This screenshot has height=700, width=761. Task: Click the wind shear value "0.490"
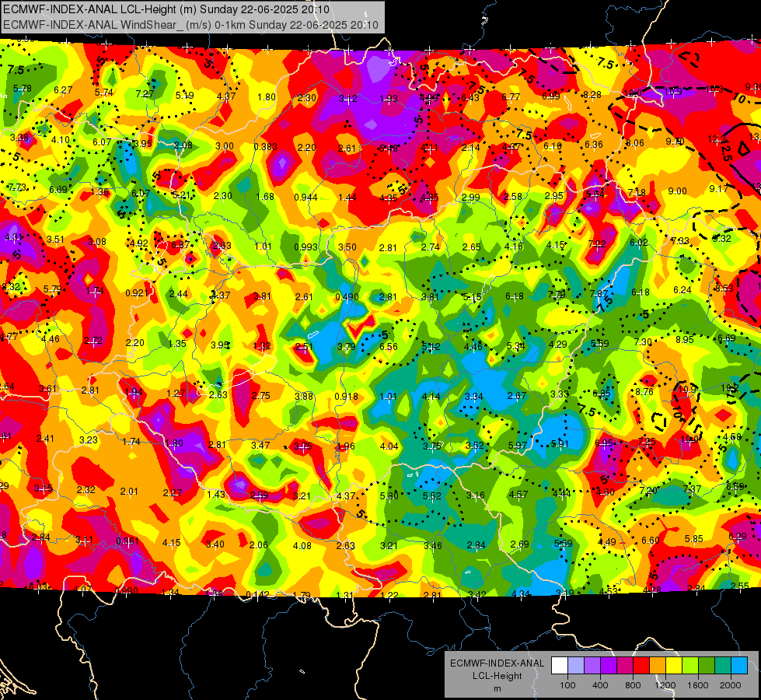pos(347,297)
